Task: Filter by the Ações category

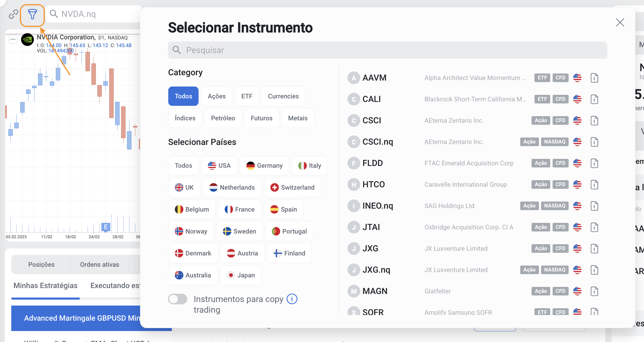Action: 217,96
